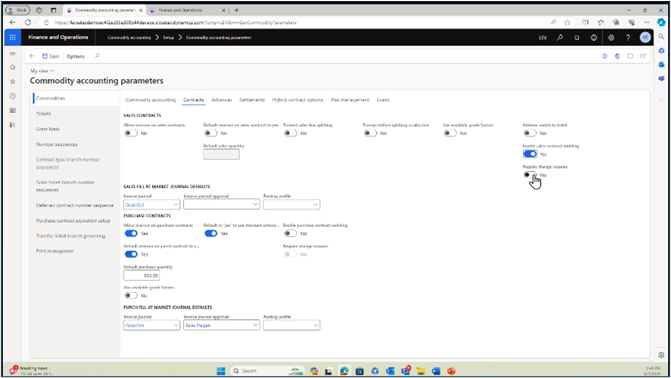The width and height of the screenshot is (671, 378).
Task: Switch to the Loads tab
Action: (383, 100)
